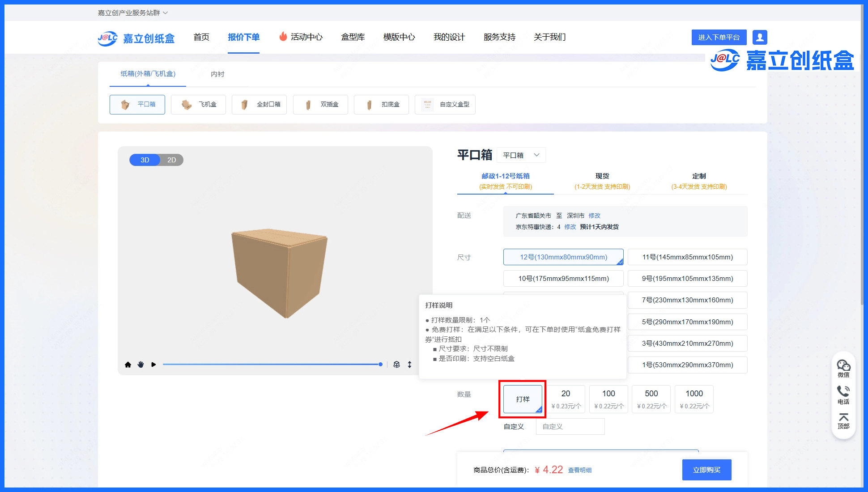
Task: Click the back-to-top 顶部 icon
Action: click(x=843, y=417)
